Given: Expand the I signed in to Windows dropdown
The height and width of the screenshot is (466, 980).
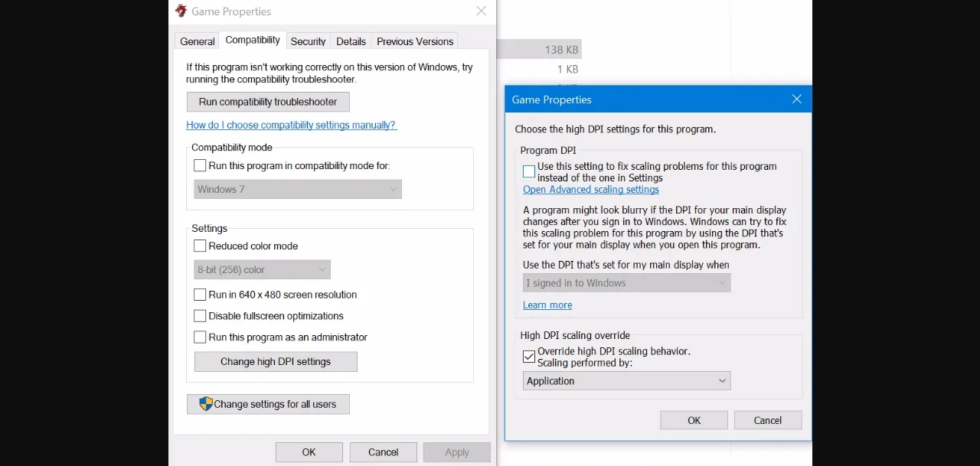Looking at the screenshot, I should [626, 283].
